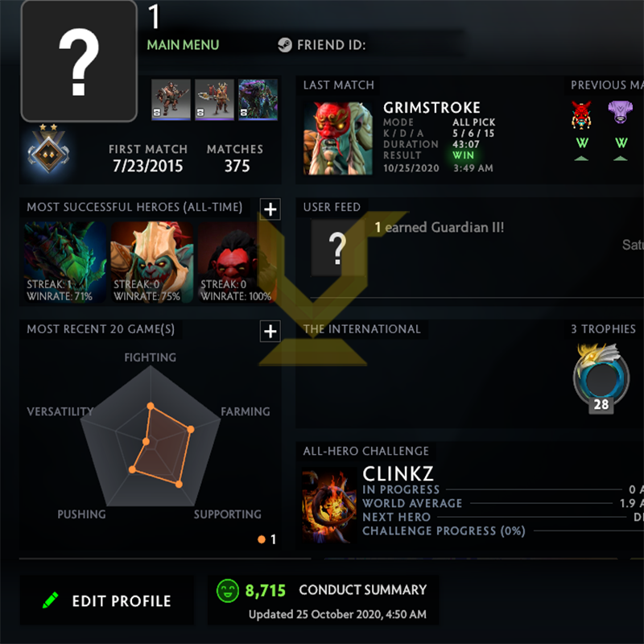This screenshot has height=644, width=644.
Task: Click the profile avatar question mark
Action: pos(79,61)
